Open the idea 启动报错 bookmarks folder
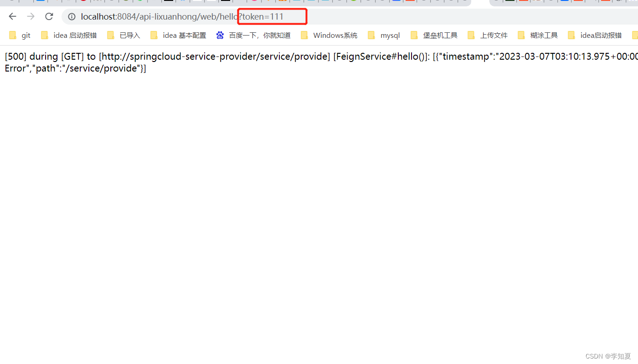Image resolution: width=638 pixels, height=364 pixels. point(75,35)
